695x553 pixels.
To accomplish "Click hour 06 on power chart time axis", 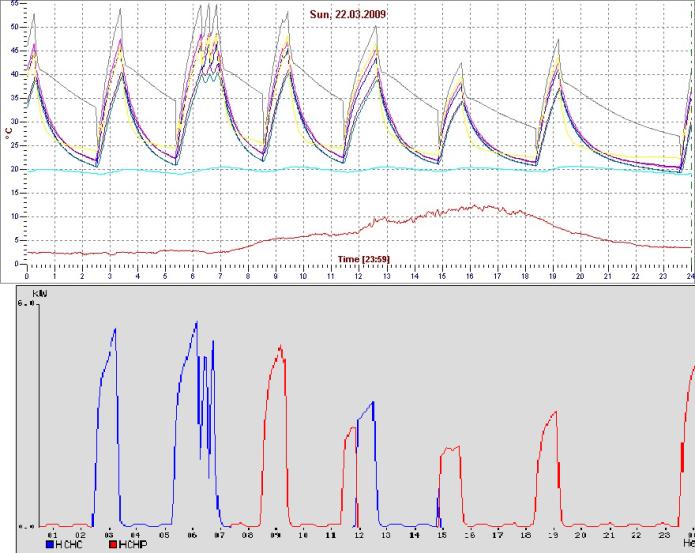I will click(x=191, y=535).
